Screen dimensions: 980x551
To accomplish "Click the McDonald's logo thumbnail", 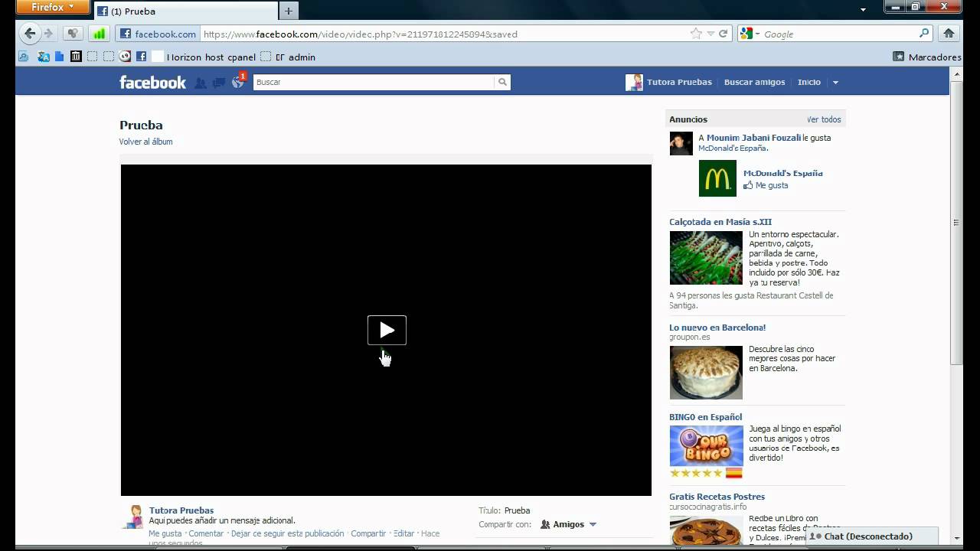I will (x=717, y=178).
